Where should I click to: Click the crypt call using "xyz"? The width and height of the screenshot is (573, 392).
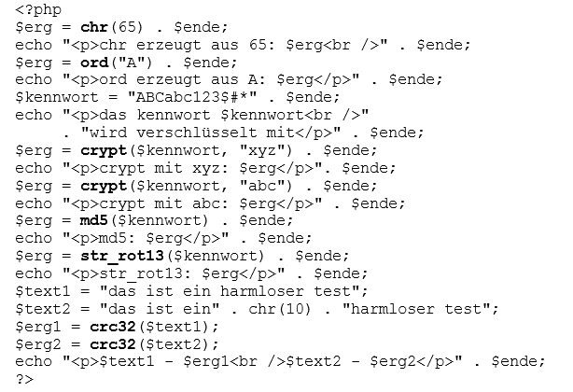104,150
